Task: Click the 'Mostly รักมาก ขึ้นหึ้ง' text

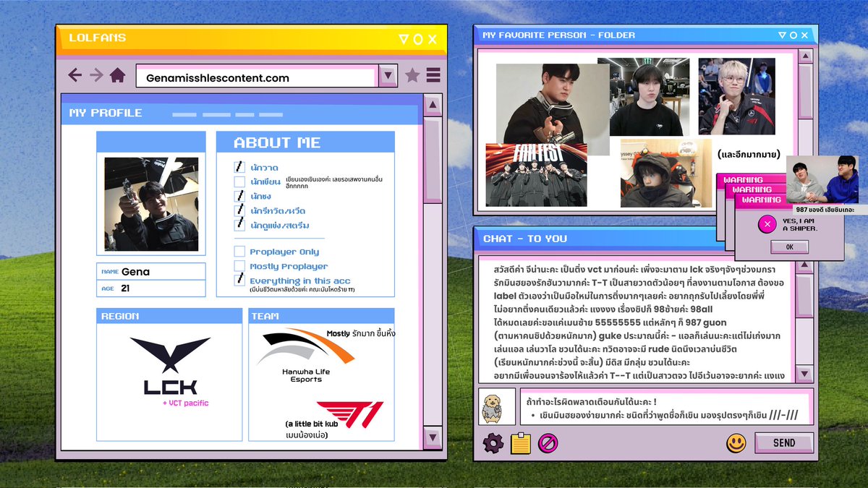Action: click(x=361, y=333)
